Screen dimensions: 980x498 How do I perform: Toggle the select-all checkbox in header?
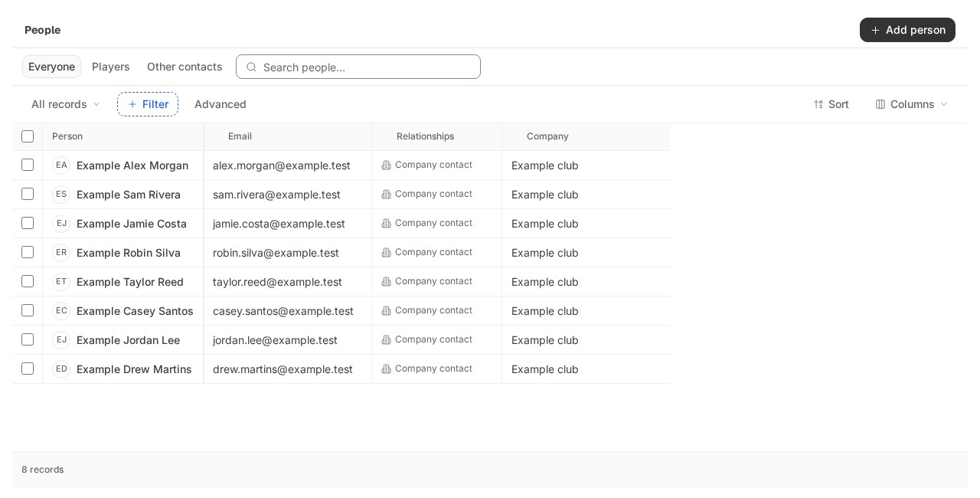coord(28,136)
